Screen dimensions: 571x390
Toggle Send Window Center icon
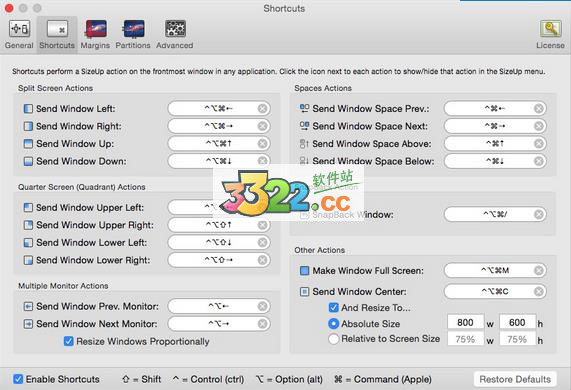pyautogui.click(x=304, y=292)
